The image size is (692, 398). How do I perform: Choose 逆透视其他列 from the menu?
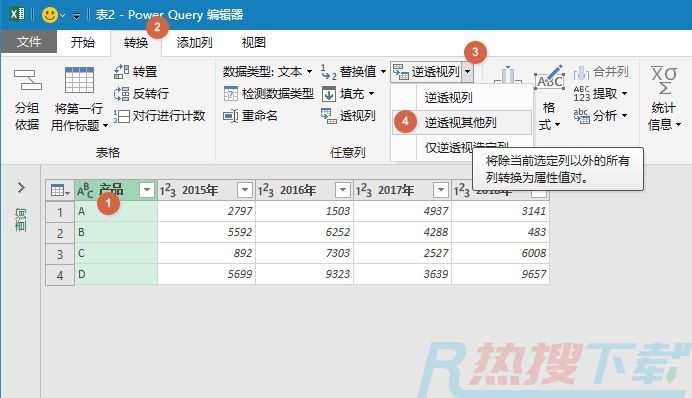461,122
